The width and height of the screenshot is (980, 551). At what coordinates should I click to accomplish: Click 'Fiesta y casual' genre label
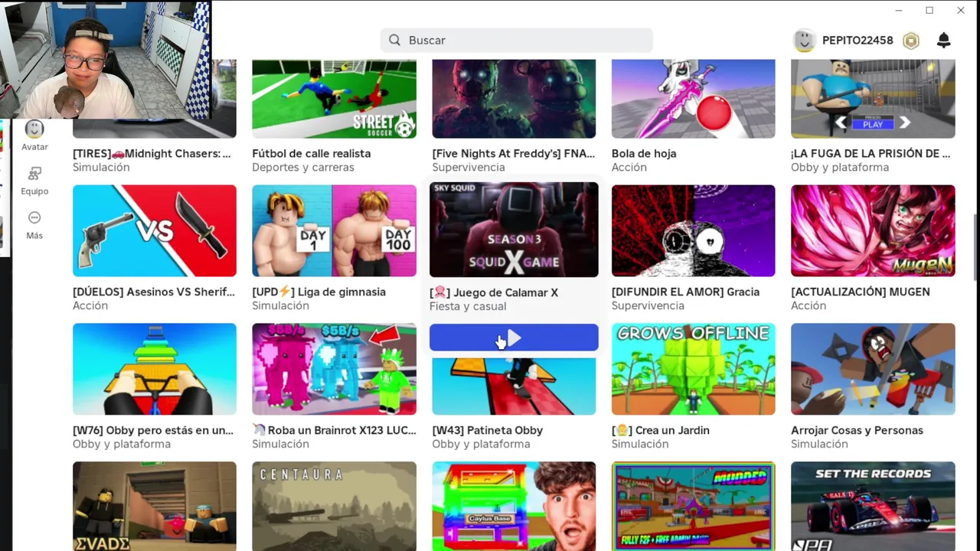click(468, 306)
